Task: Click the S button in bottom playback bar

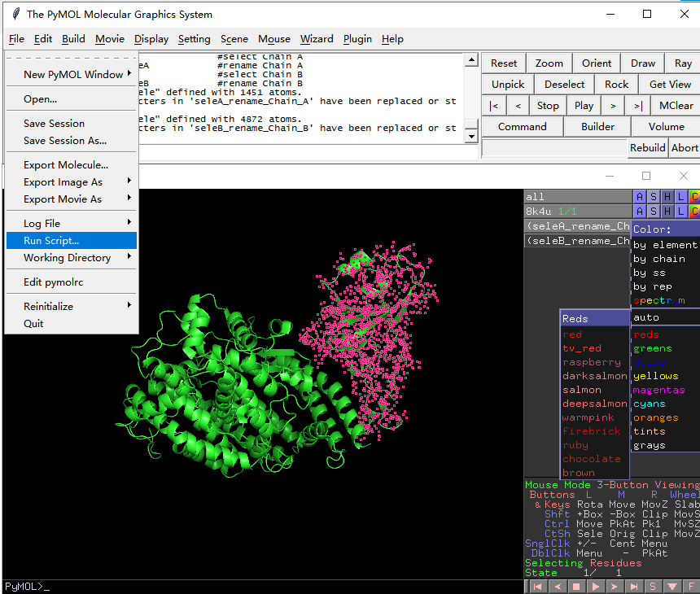Action: coord(654,586)
